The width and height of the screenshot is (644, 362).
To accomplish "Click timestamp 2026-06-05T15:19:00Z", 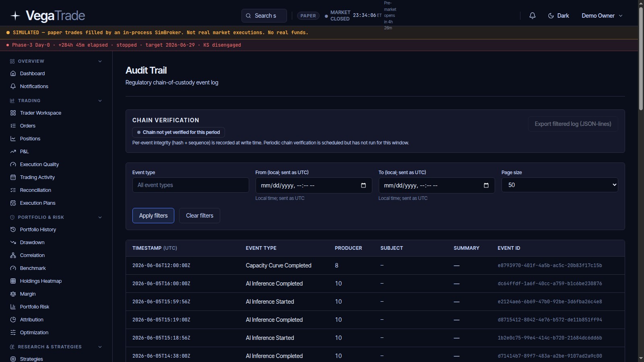I will tap(161, 320).
